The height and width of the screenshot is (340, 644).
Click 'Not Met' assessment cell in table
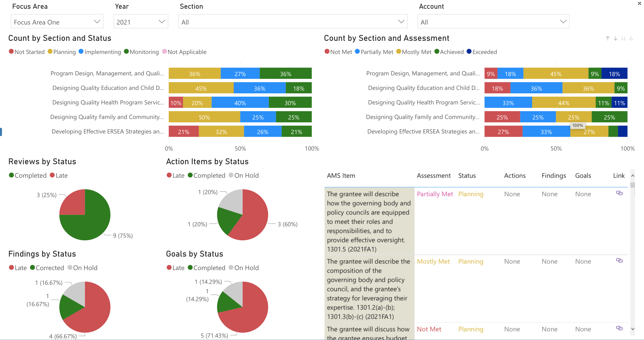429,329
